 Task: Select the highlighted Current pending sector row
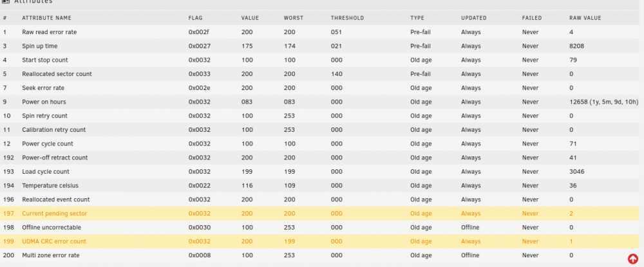(320, 213)
